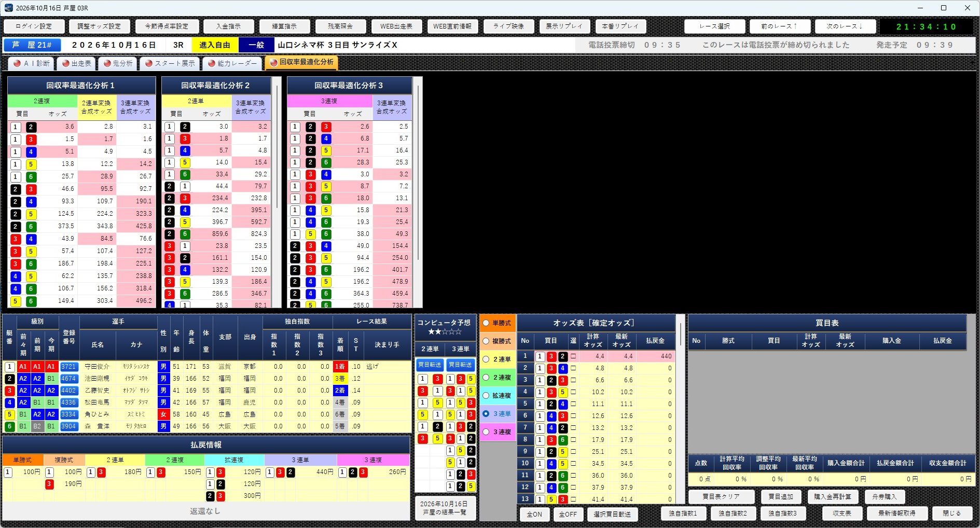980x528 pixels.
Task: Select the 複勝式 bet type radio button
Action: [x=486, y=341]
